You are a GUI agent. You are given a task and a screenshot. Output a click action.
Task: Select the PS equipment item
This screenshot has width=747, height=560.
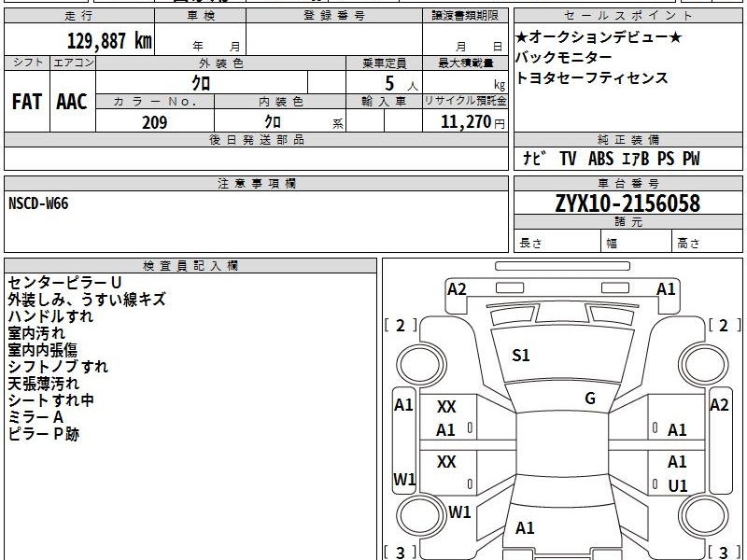coord(666,158)
